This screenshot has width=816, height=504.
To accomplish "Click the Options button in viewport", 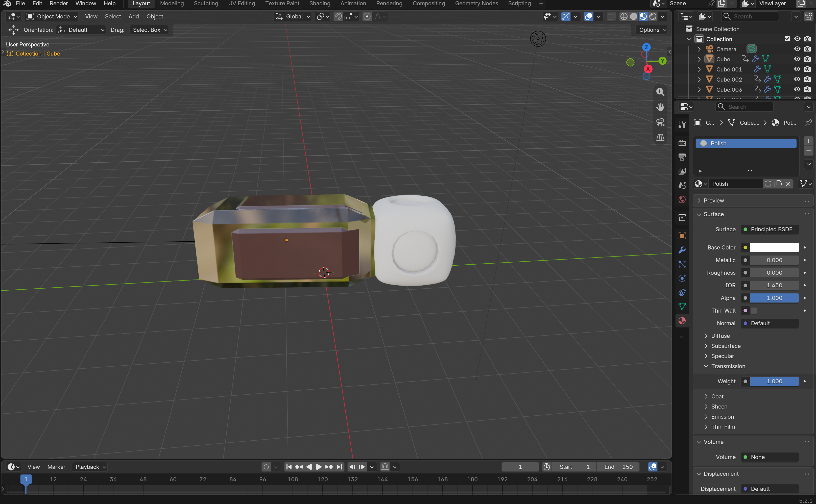I will (652, 30).
